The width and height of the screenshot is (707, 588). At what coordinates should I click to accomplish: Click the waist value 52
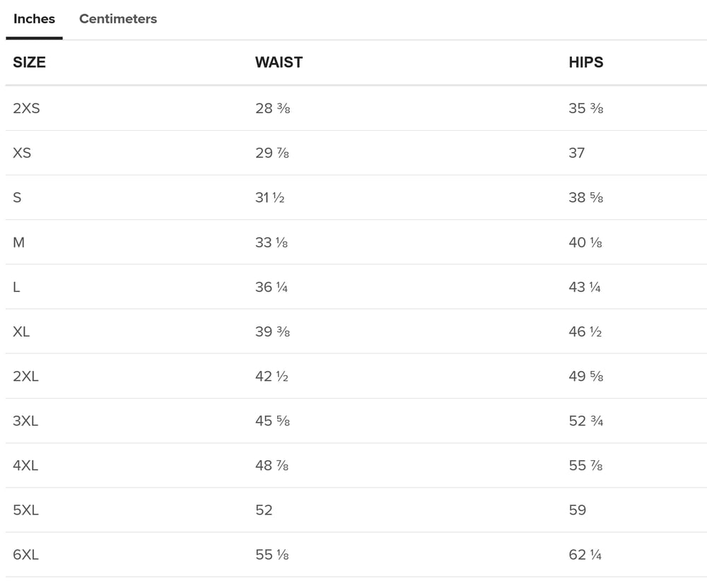click(x=264, y=510)
